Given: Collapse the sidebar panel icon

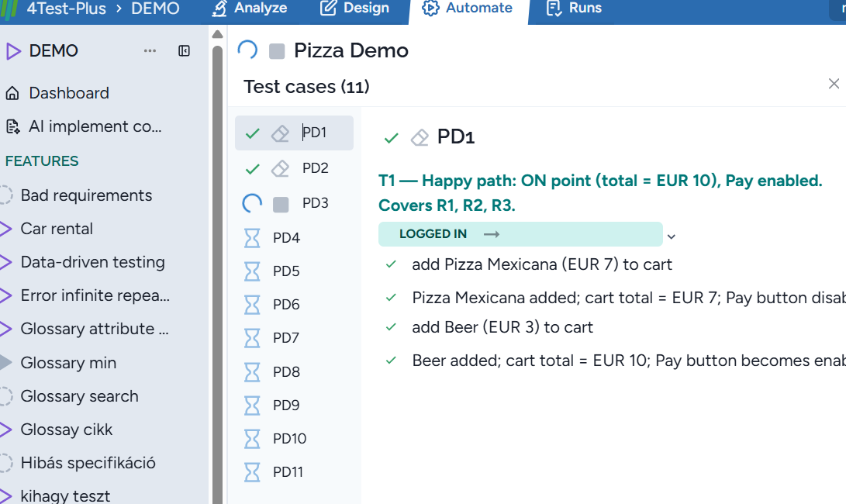Looking at the screenshot, I should pyautogui.click(x=184, y=50).
